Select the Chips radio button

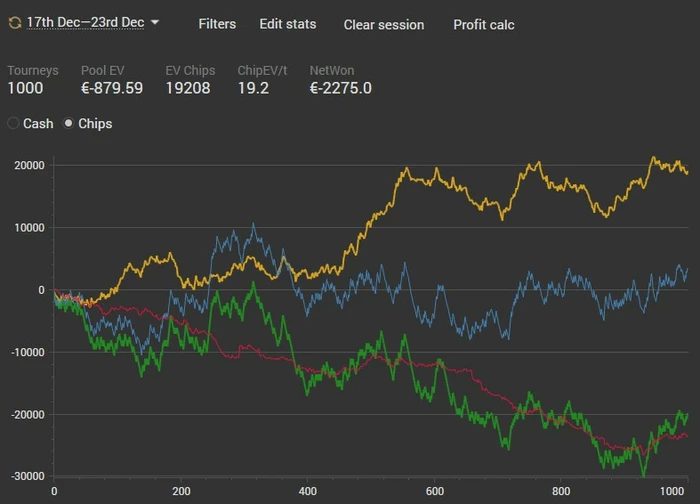tap(69, 124)
